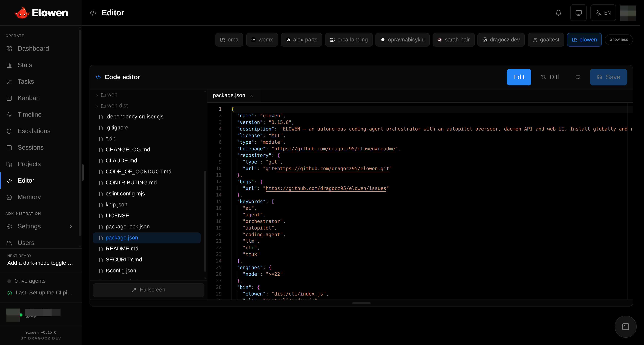Open CHANGELOG.md file

[147, 150]
